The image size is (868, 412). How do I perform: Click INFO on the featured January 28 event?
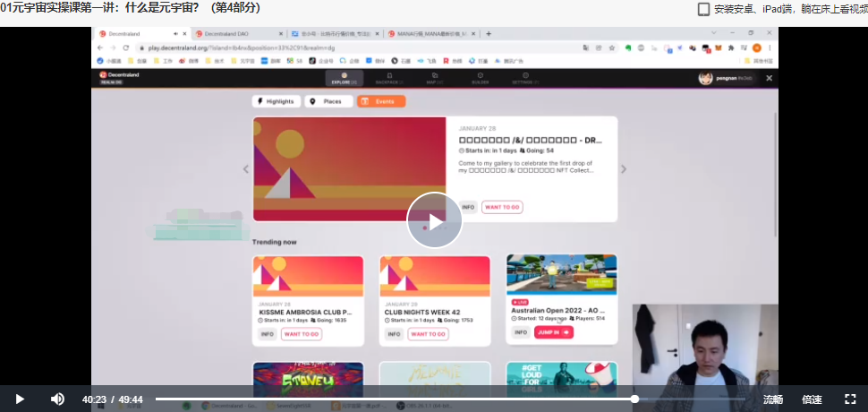click(x=468, y=207)
